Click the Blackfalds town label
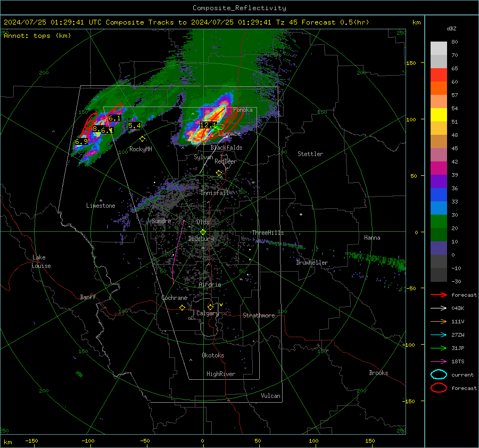479x448 pixels. click(226, 148)
